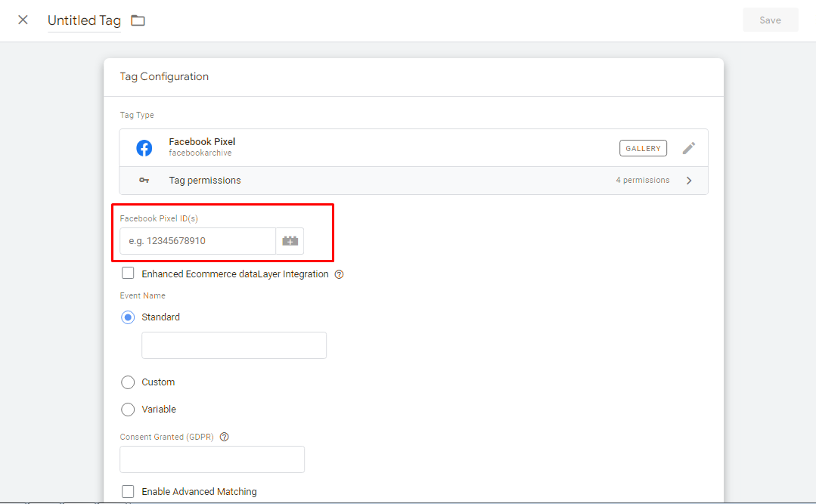Edit tag type with the pencil icon
Image resolution: width=816 pixels, height=504 pixels.
[688, 148]
